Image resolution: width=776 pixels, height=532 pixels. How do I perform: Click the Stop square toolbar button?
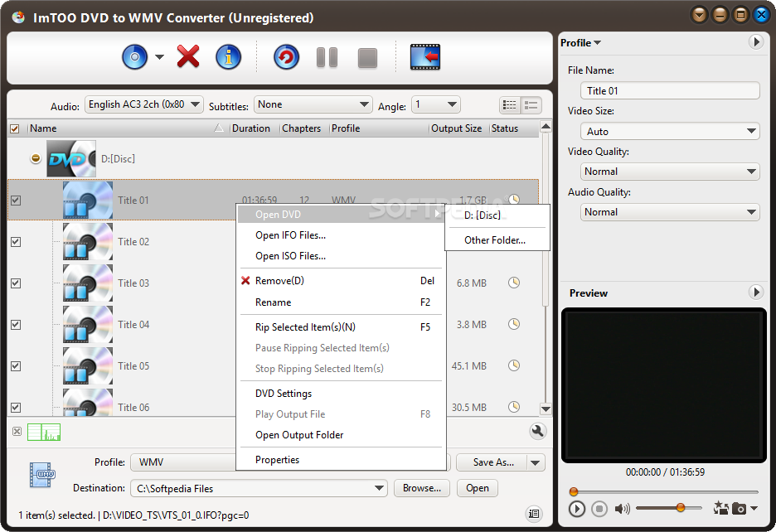tap(367, 58)
